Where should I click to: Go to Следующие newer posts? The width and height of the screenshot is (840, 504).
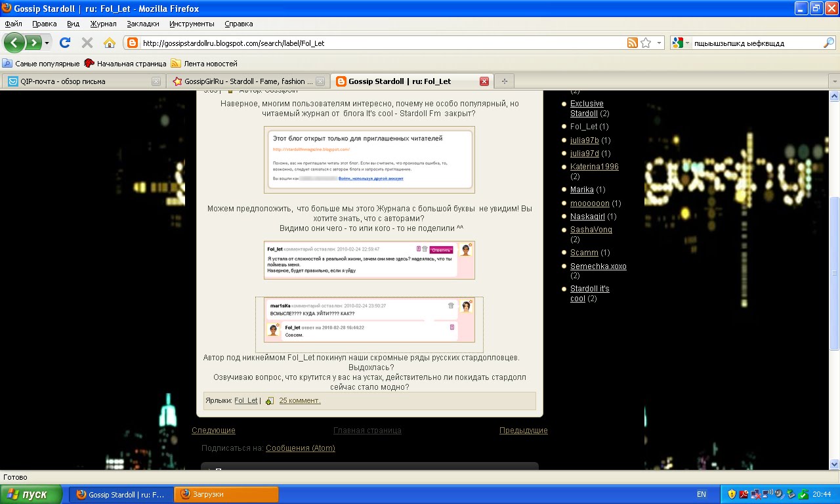[x=213, y=430]
